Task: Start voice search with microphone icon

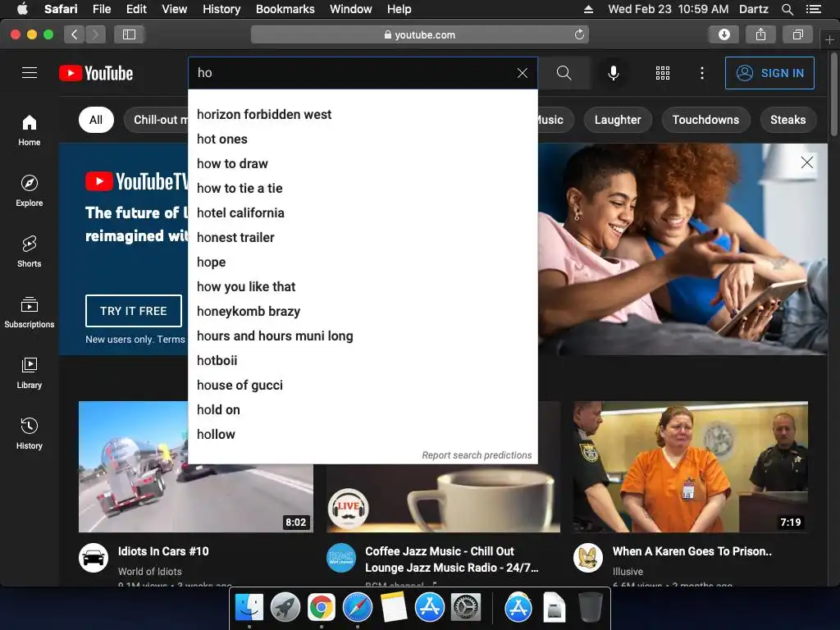Action: (614, 73)
